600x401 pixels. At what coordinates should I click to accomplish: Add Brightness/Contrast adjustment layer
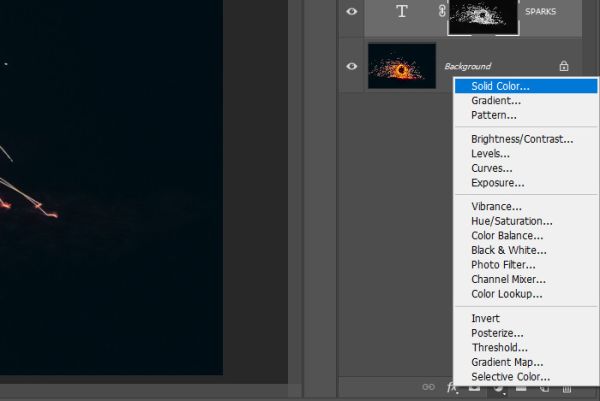coord(526,139)
